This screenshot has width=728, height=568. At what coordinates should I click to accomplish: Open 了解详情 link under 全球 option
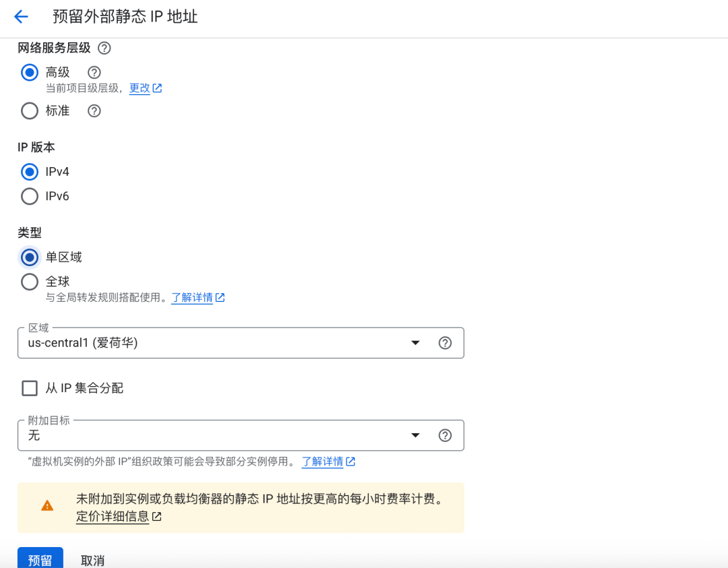coord(192,298)
